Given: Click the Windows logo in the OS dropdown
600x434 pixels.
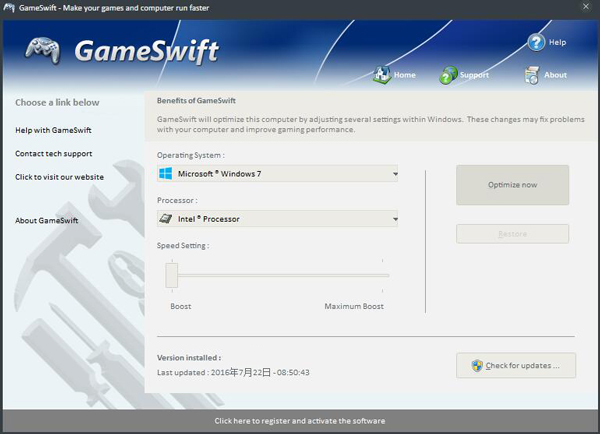Looking at the screenshot, I should [165, 173].
